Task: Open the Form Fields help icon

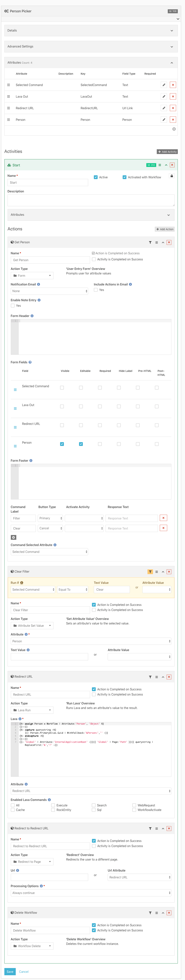Action: (x=30, y=362)
